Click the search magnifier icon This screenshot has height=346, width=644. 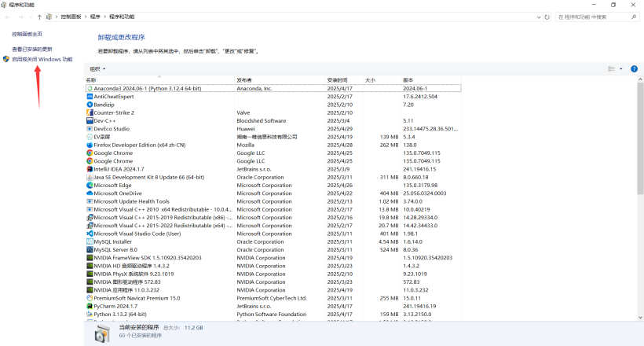click(x=634, y=17)
